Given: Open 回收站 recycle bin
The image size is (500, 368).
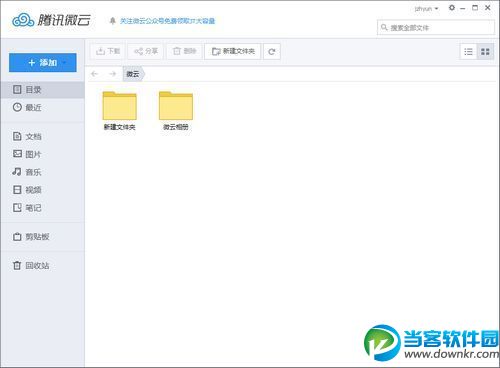Looking at the screenshot, I should pyautogui.click(x=42, y=266).
